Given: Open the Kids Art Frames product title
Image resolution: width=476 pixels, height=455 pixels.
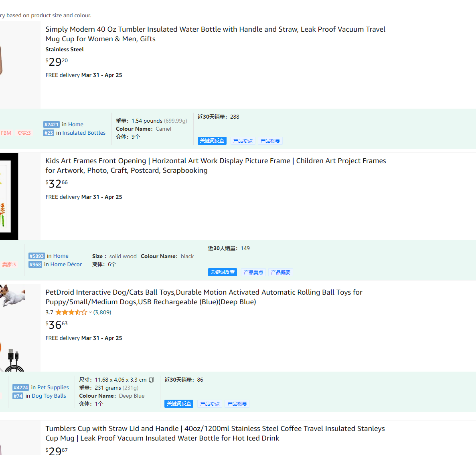Looking at the screenshot, I should [215, 166].
